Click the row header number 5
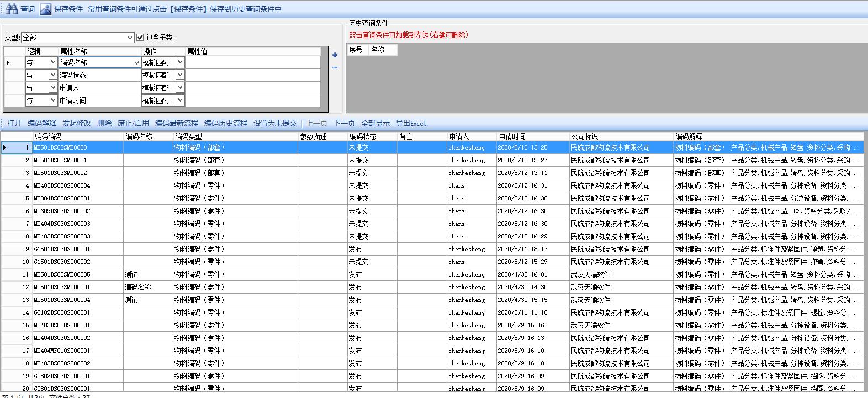 (x=17, y=198)
